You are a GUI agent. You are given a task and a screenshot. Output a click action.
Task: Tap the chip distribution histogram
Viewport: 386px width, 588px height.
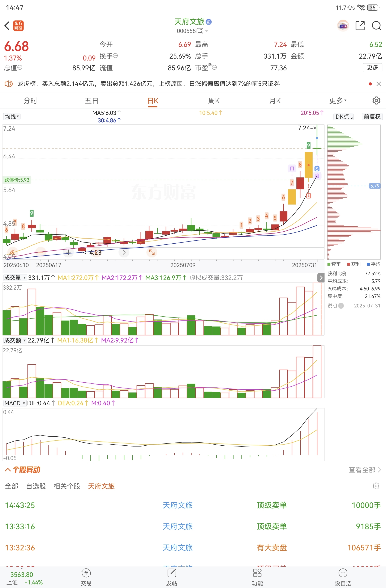coord(354,192)
